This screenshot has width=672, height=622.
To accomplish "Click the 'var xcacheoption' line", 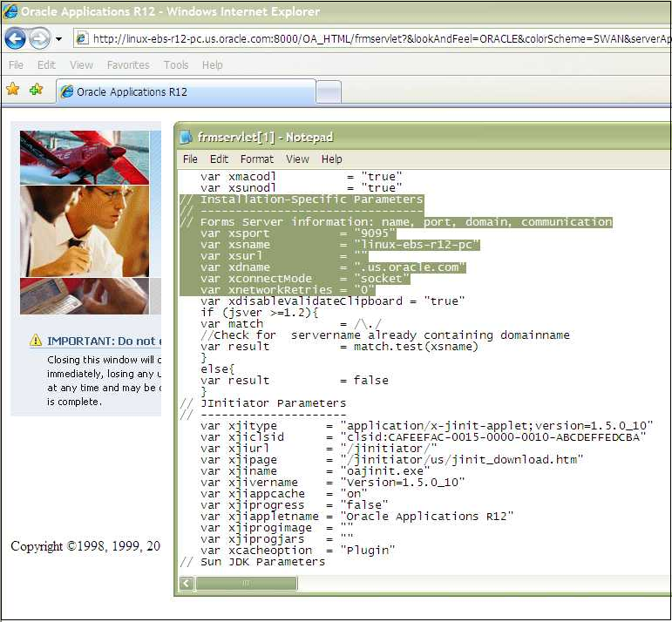I will (x=297, y=551).
